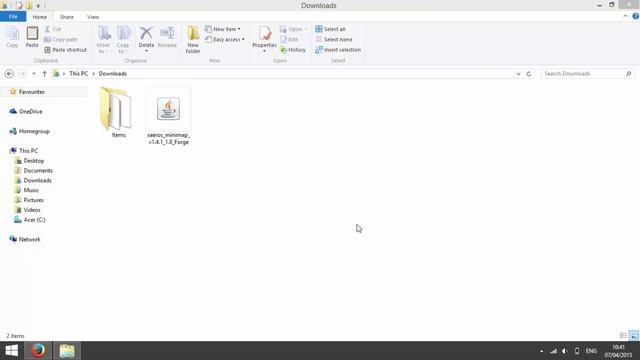Click Select all
The width and height of the screenshot is (640, 360).
tap(330, 29)
